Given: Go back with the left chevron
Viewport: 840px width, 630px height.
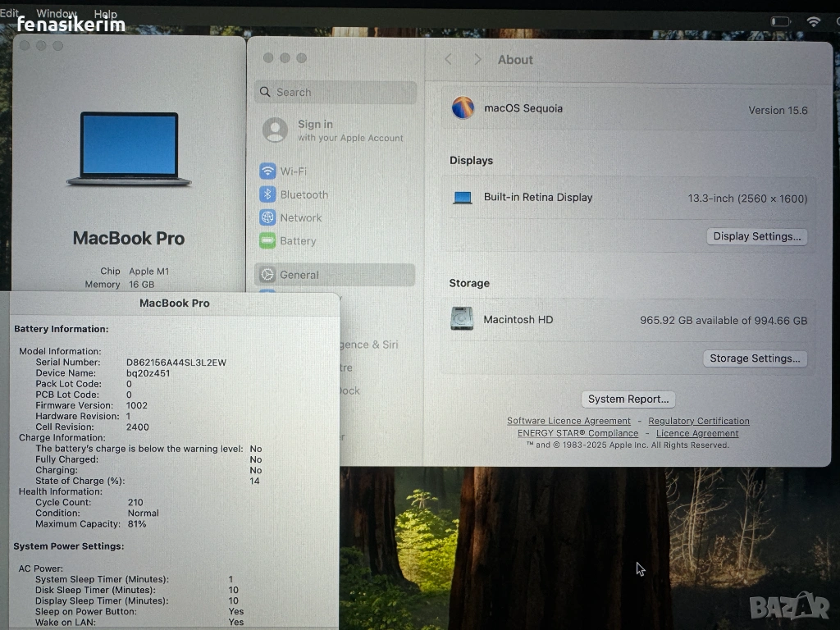Looking at the screenshot, I should pyautogui.click(x=448, y=60).
